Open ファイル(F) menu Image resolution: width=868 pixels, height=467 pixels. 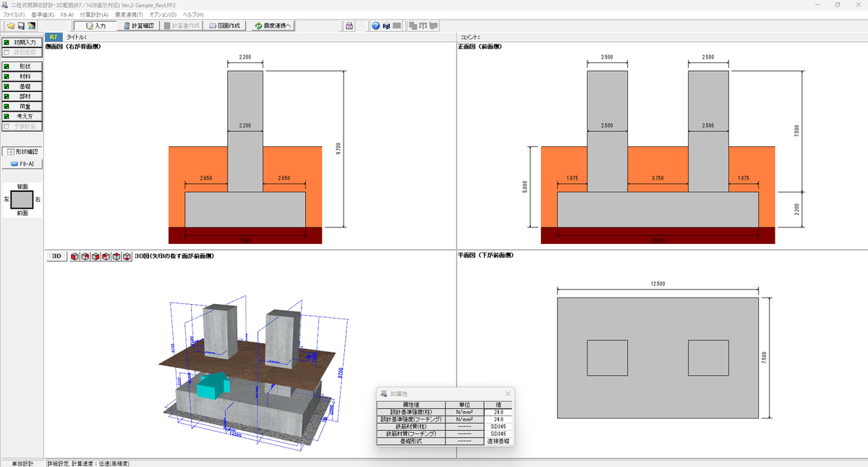point(14,14)
